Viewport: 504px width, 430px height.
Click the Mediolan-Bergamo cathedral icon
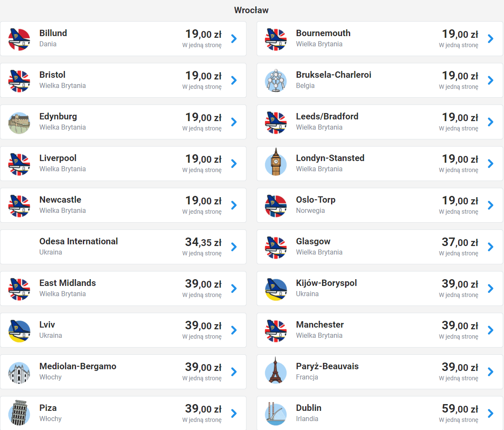tap(19, 372)
